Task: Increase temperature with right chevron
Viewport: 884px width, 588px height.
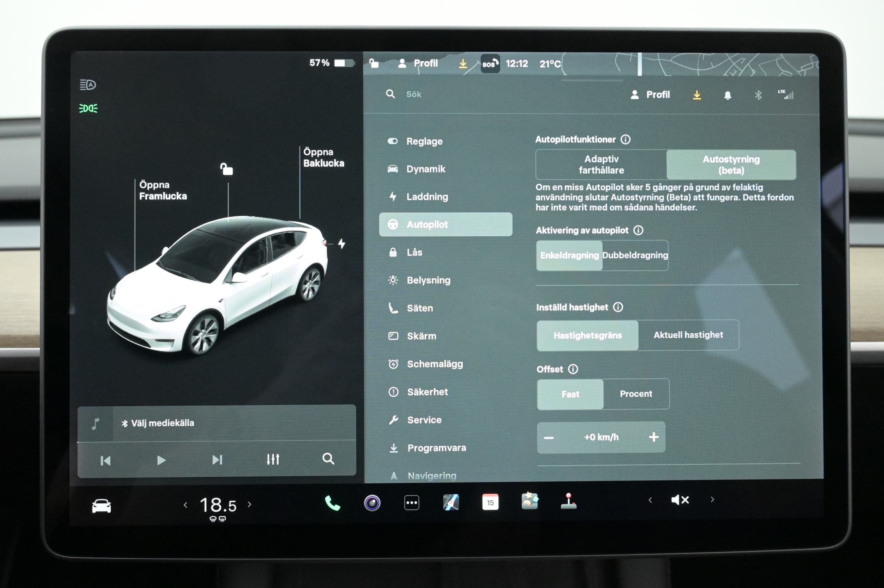Action: [x=249, y=504]
